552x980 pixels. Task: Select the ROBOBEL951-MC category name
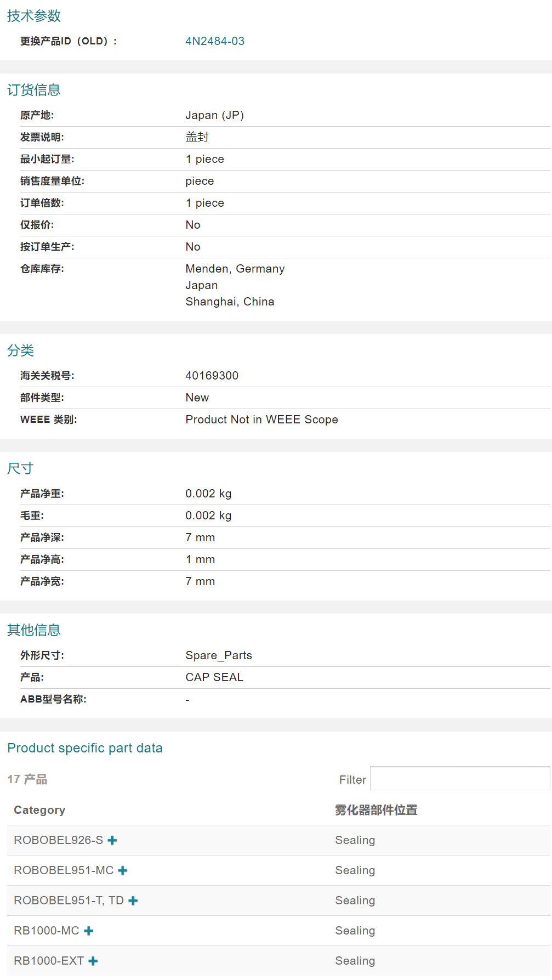[64, 870]
